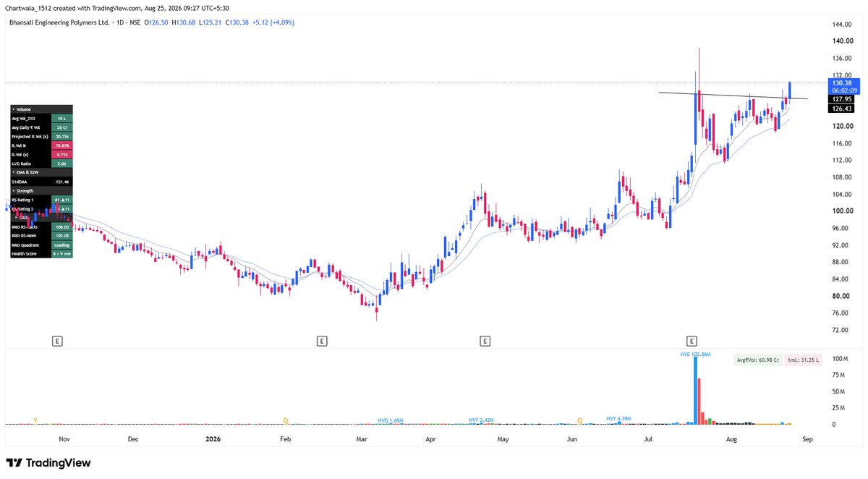
Task: Click the Aug label on time axis
Action: [730, 439]
